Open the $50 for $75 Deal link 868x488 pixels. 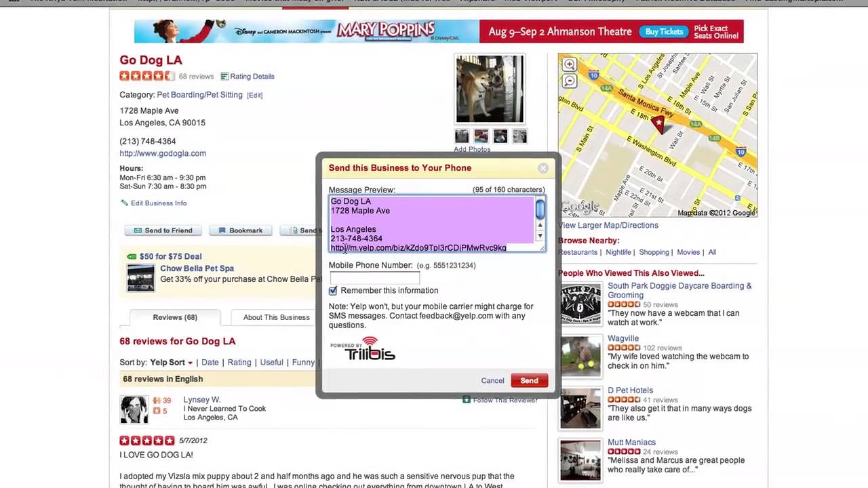coord(170,256)
